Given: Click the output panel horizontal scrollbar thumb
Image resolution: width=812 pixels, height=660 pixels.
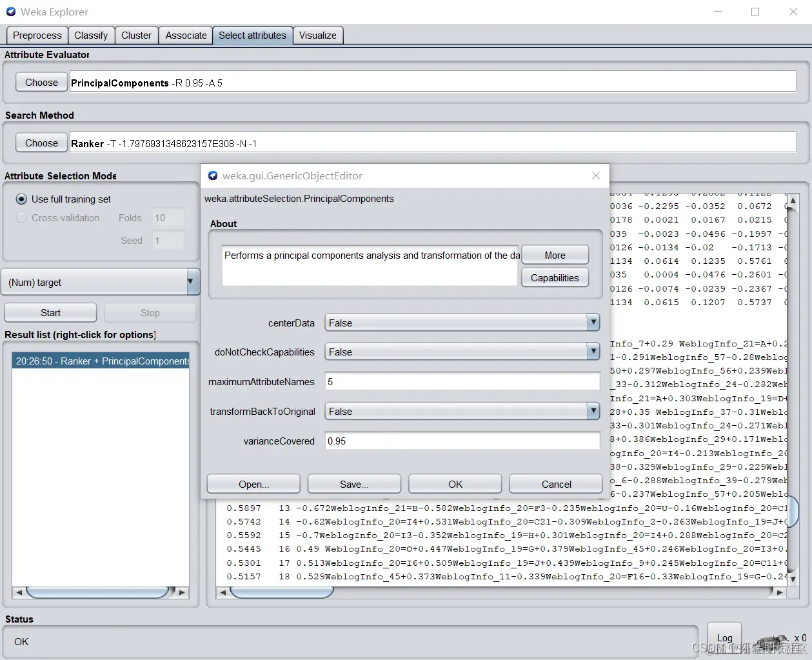Looking at the screenshot, I should [x=282, y=592].
